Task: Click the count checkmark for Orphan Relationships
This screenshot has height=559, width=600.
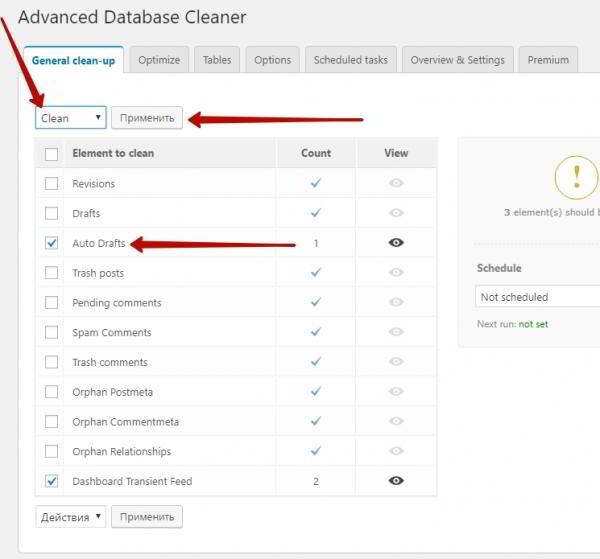Action: (x=316, y=451)
